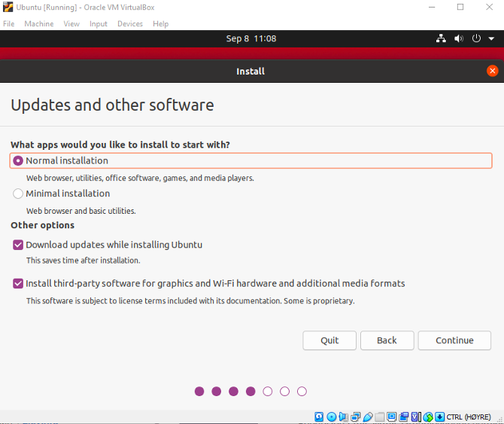
Task: Click the audio status icon in VirtualBox bar
Action: coord(343,417)
